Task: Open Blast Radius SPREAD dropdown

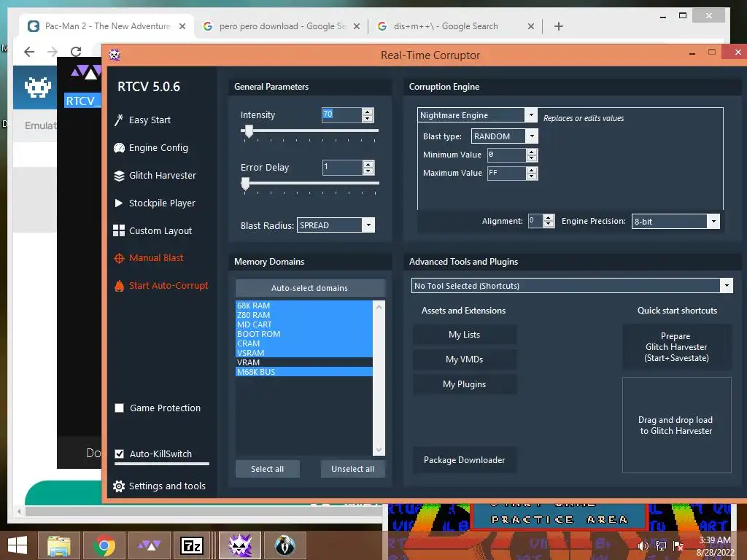Action: [368, 225]
